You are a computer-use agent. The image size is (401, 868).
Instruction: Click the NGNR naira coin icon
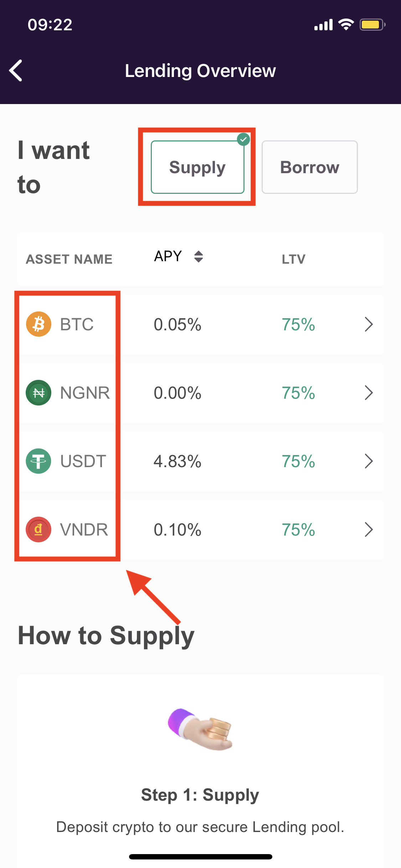click(38, 393)
